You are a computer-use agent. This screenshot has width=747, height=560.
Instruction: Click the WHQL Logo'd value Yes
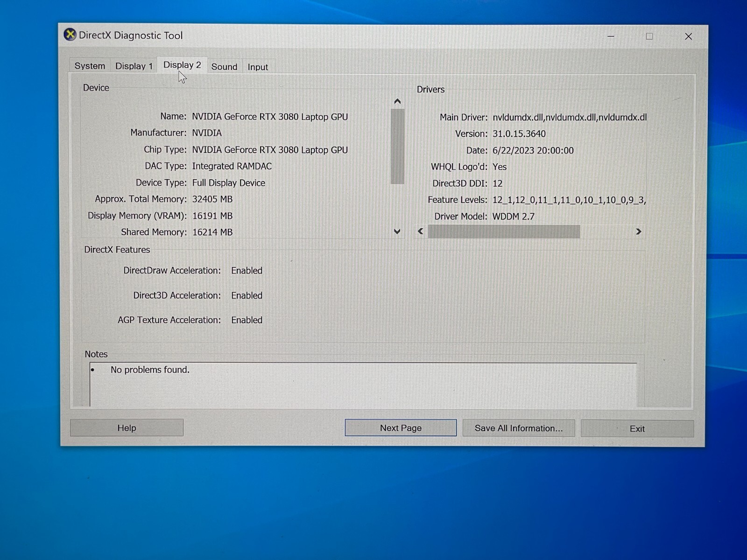[499, 167]
